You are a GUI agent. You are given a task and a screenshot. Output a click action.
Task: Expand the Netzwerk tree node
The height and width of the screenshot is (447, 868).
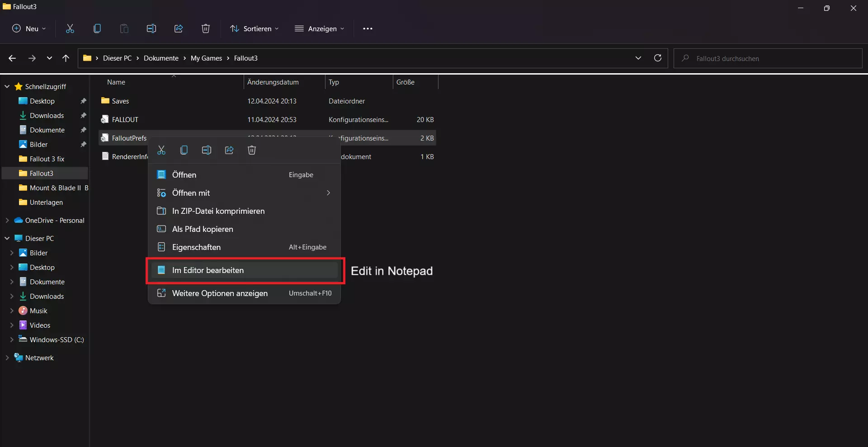click(7, 358)
